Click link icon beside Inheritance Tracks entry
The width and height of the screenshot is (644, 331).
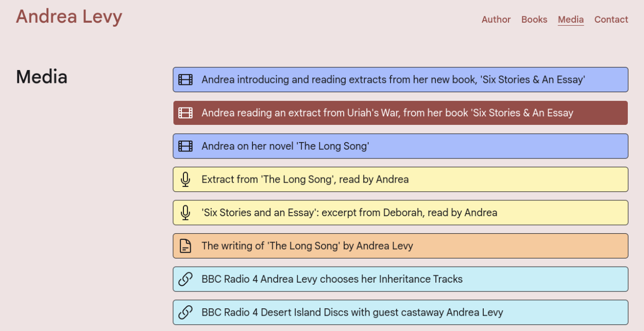click(185, 279)
